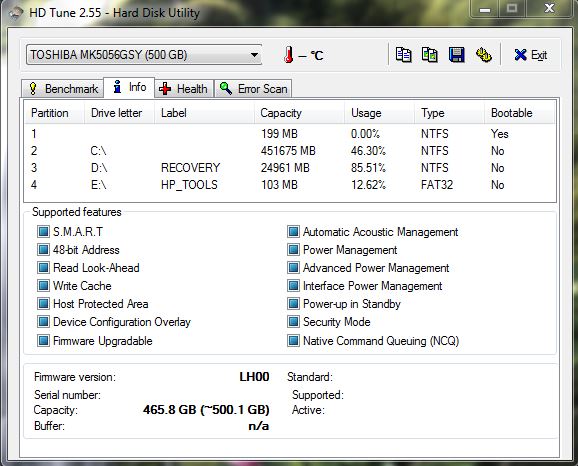Viewport: 578px width, 466px height.
Task: Click the red cross icon on the Health tab
Action: coord(165,88)
